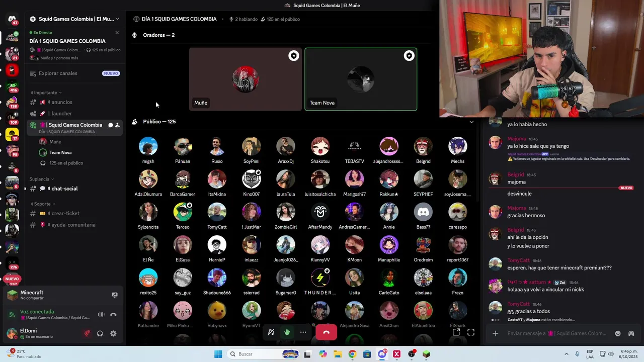Open the ayuda-comunitaria channel
Viewport: 644px width, 362px height.
pyautogui.click(x=74, y=225)
